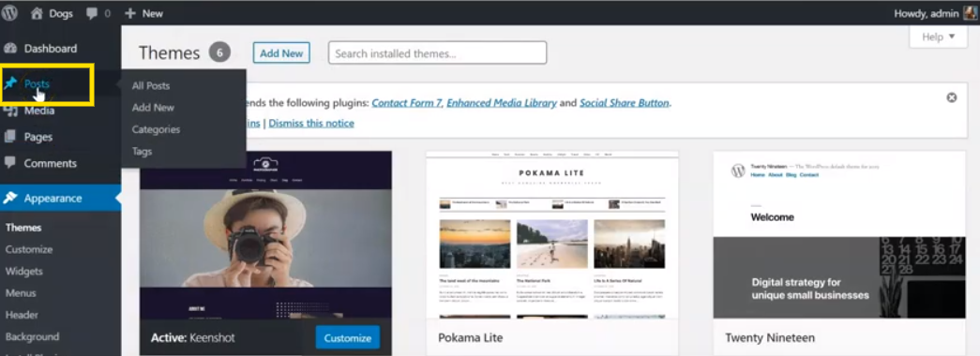The height and width of the screenshot is (356, 980).
Task: Click the plus New icon in admin bar
Action: [x=130, y=13]
